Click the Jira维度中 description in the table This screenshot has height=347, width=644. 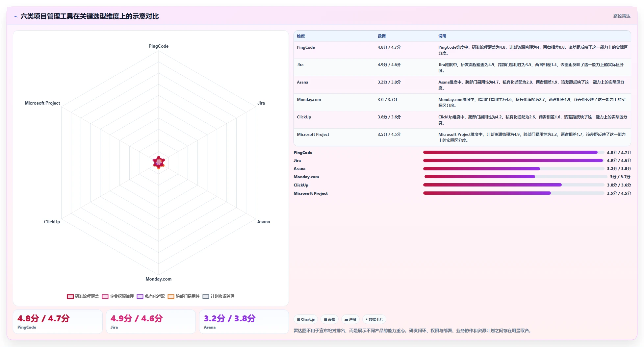(x=531, y=68)
